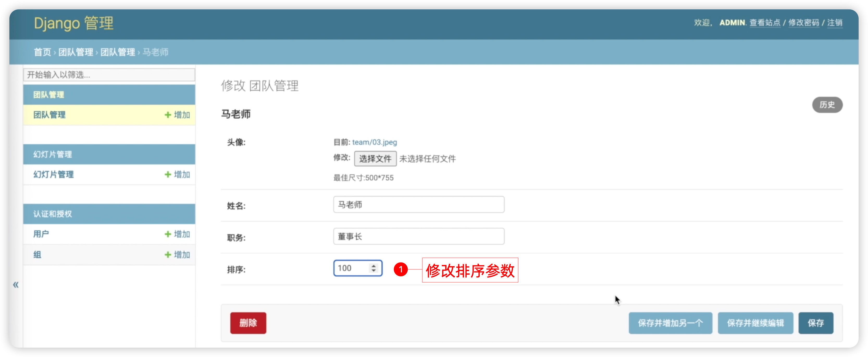Click the 头像: field label
Screen dimensions: 868x357
(236, 142)
